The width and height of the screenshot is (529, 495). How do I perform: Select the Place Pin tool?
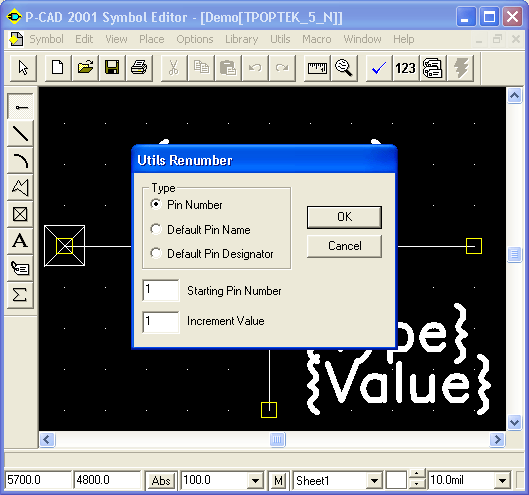tap(20, 107)
